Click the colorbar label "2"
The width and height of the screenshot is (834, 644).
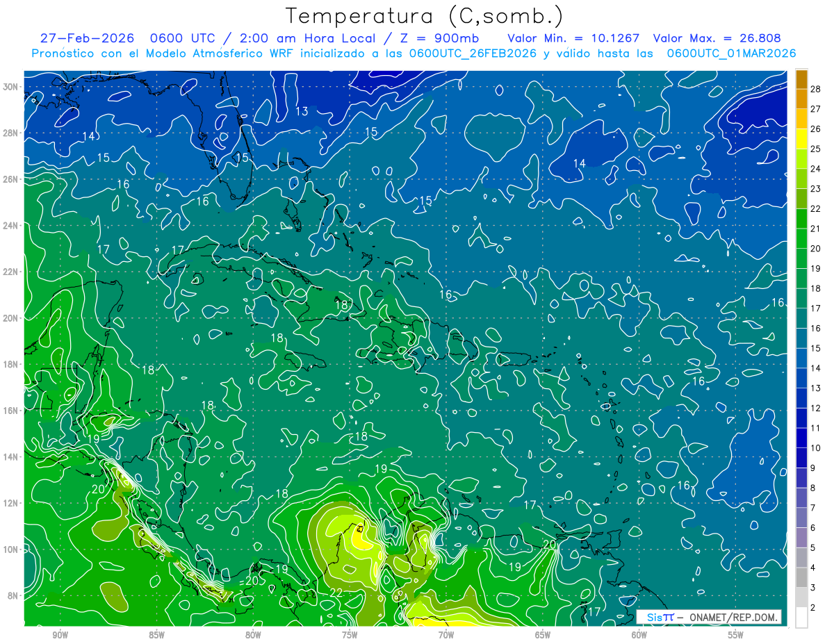point(813,608)
